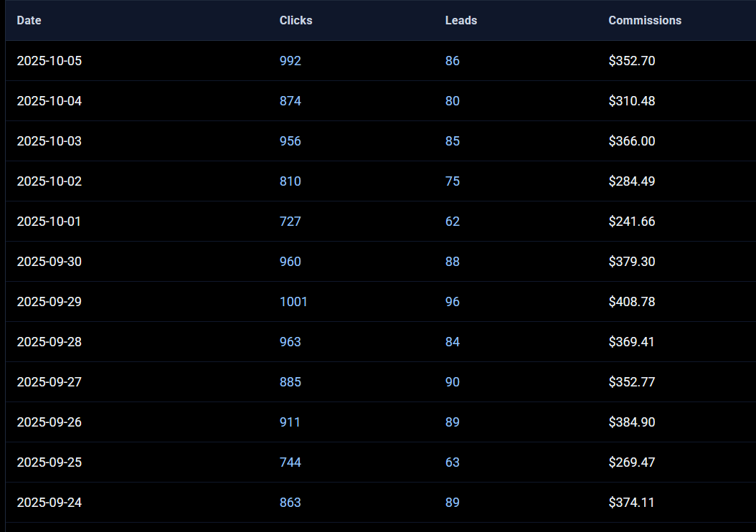Open the 89 leads link for 2025-09-24
The width and height of the screenshot is (756, 532).
pos(452,503)
